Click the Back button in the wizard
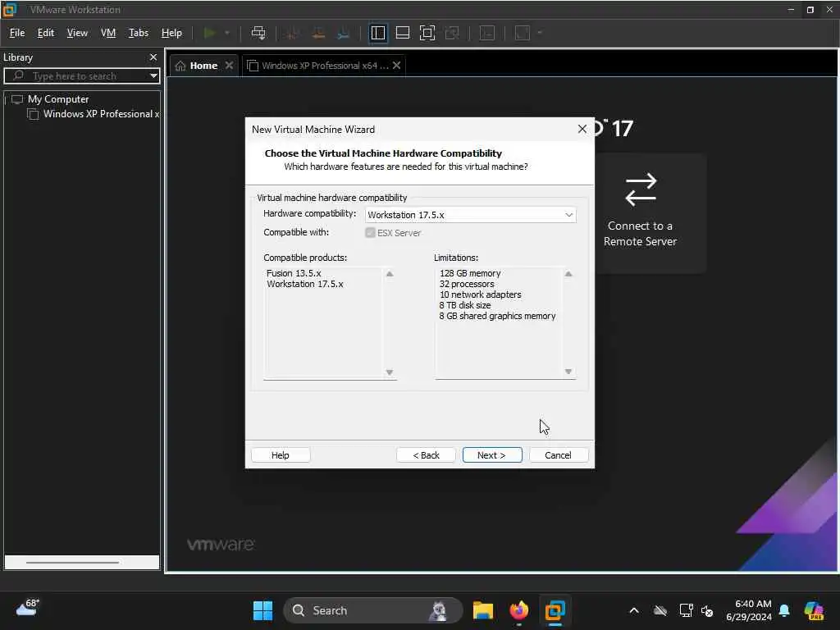Viewport: 840px width, 630px height. point(426,454)
